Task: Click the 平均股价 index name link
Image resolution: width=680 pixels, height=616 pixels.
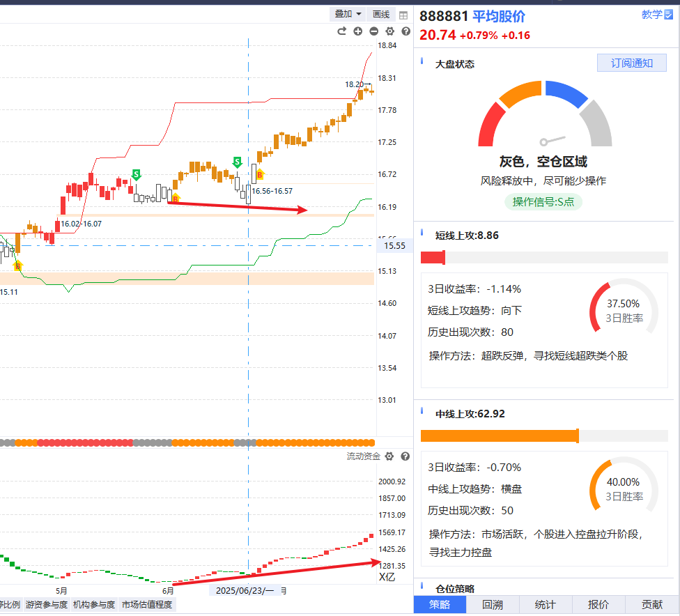Action: coord(499,17)
